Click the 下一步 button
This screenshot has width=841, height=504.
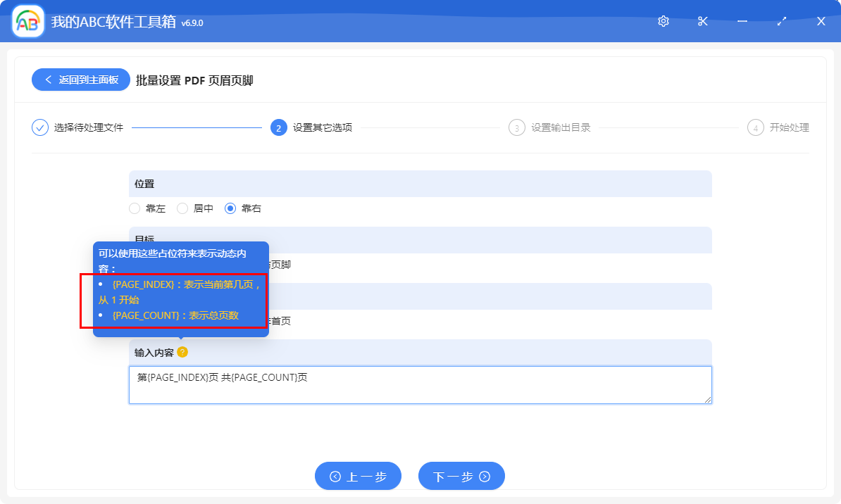[x=461, y=476]
